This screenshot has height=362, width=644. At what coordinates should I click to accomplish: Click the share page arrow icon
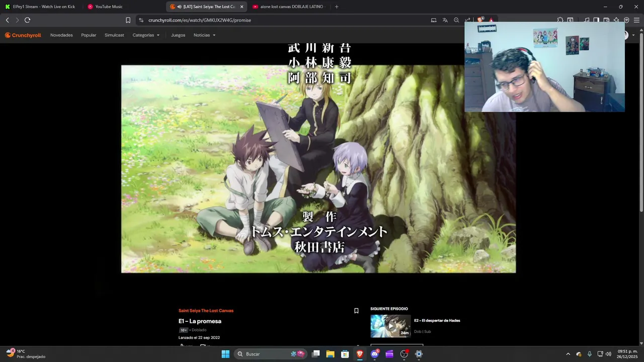point(468,20)
